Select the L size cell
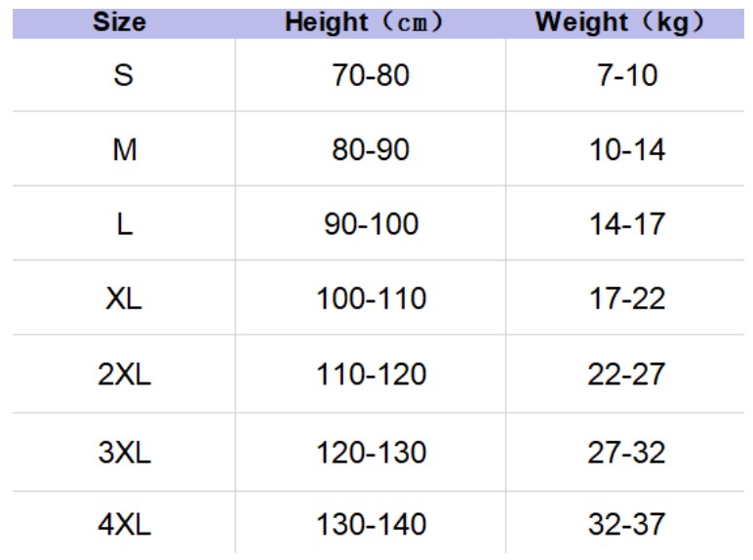 pos(124,224)
